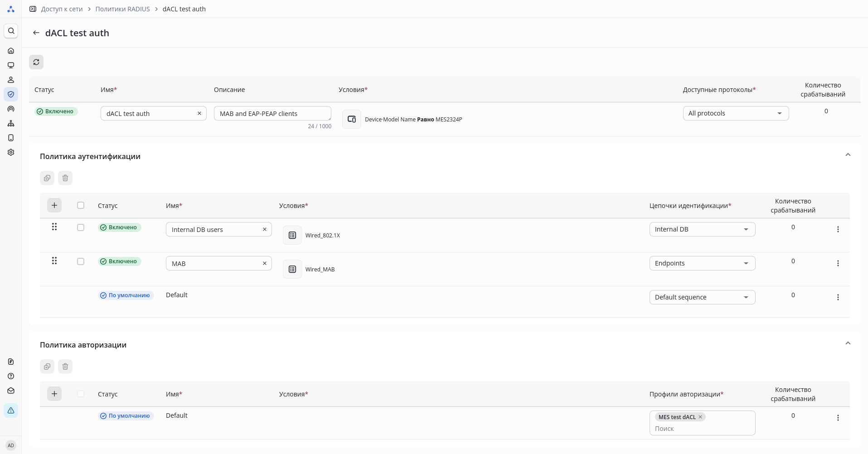The width and height of the screenshot is (868, 454).
Task: Check the MAB row checkbox
Action: point(81,261)
